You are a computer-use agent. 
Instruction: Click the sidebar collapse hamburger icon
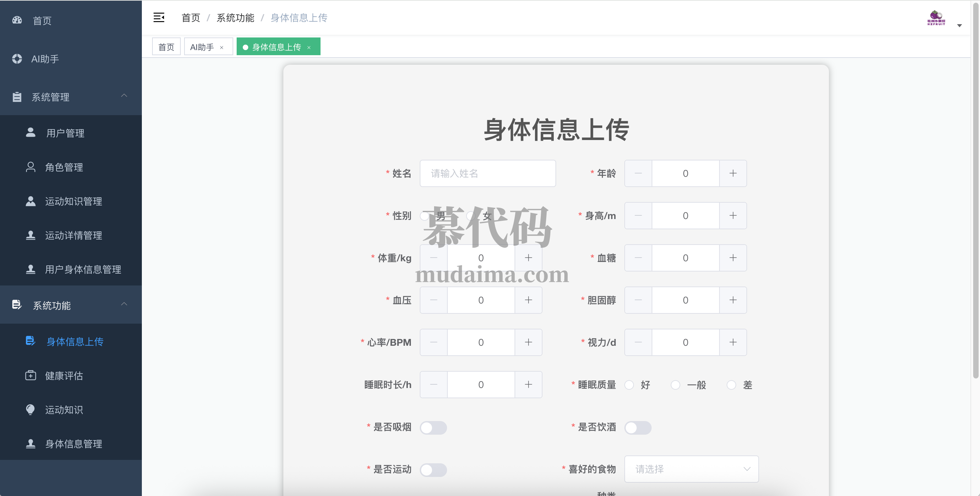click(159, 17)
